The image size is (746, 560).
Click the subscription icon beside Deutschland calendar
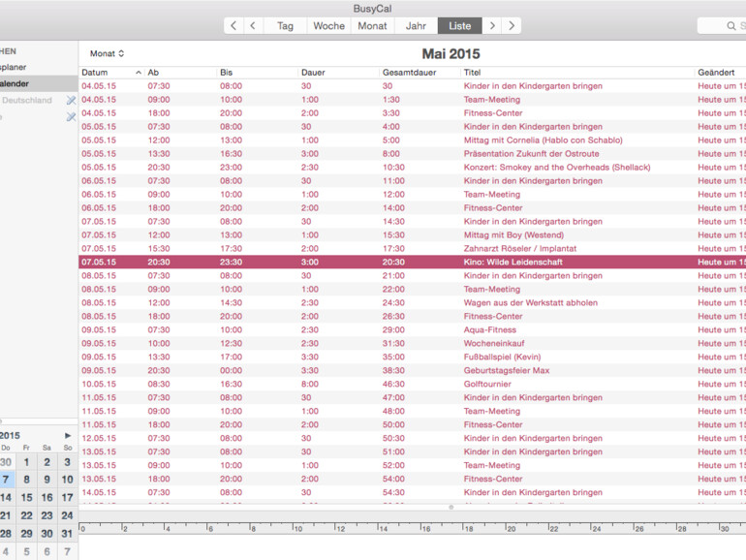[71, 101]
